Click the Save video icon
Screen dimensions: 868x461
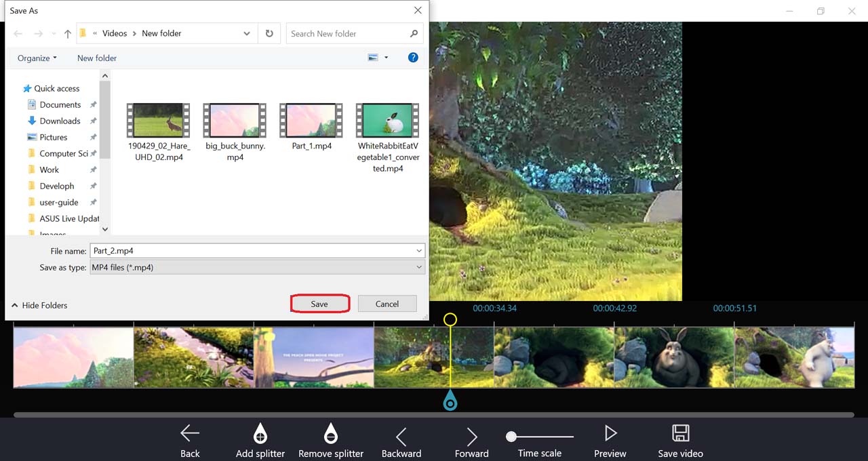tap(680, 434)
